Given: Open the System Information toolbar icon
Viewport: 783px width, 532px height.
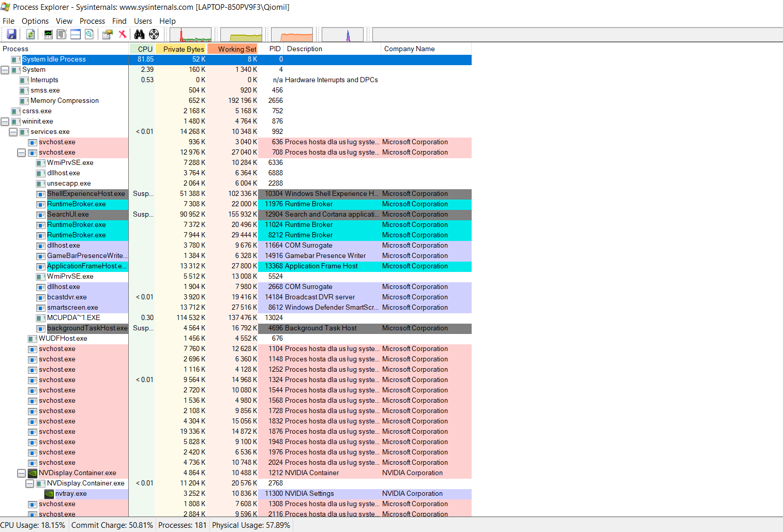Looking at the screenshot, I should coord(48,34).
